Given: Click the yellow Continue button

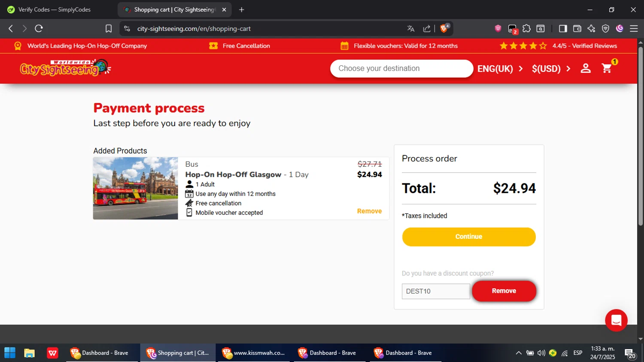Looking at the screenshot, I should pos(469,237).
